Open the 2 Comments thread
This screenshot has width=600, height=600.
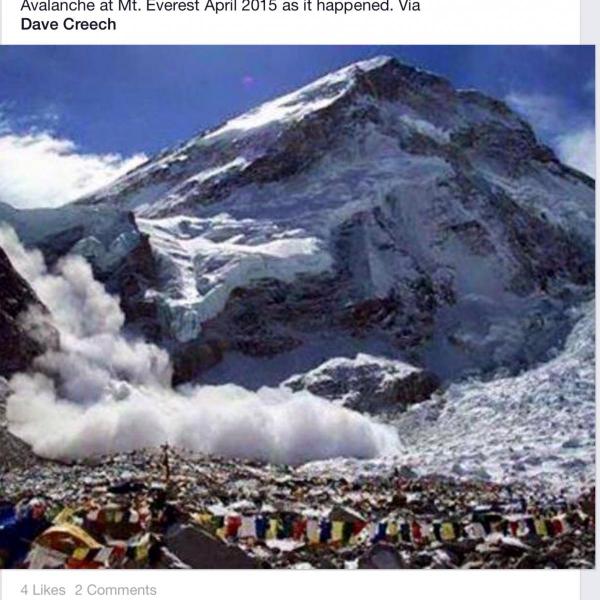(116, 590)
